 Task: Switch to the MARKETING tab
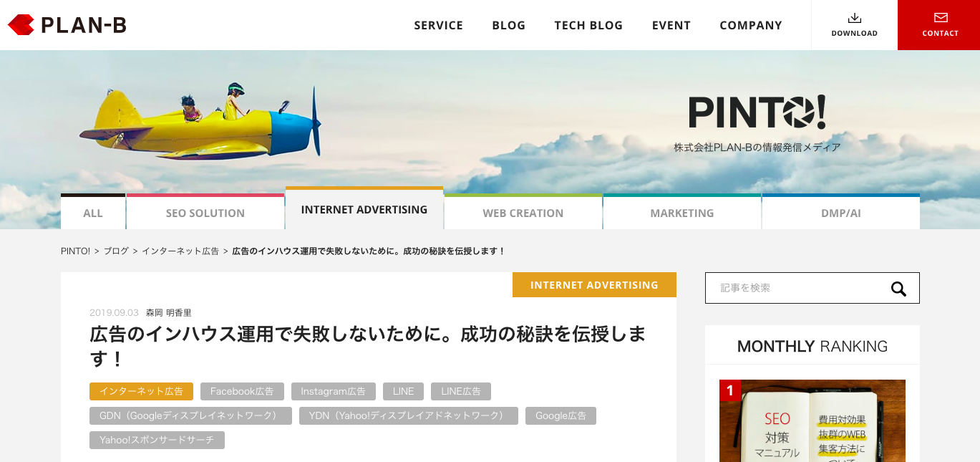pyautogui.click(x=682, y=212)
